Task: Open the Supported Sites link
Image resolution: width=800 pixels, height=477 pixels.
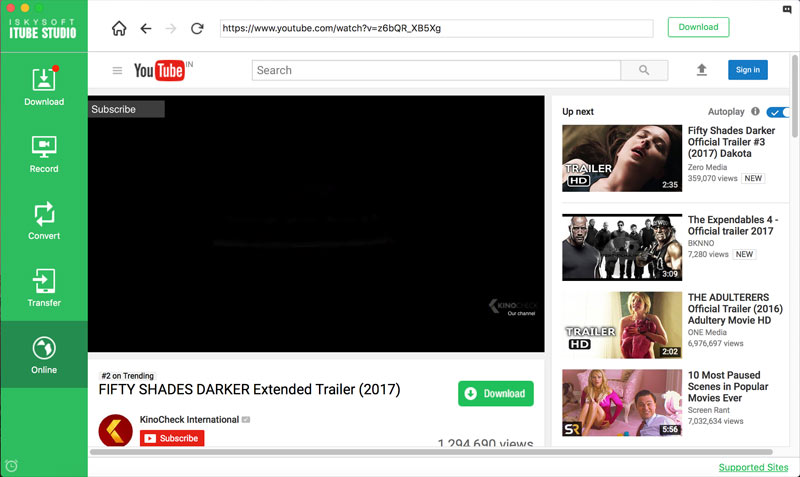Action: [753, 467]
